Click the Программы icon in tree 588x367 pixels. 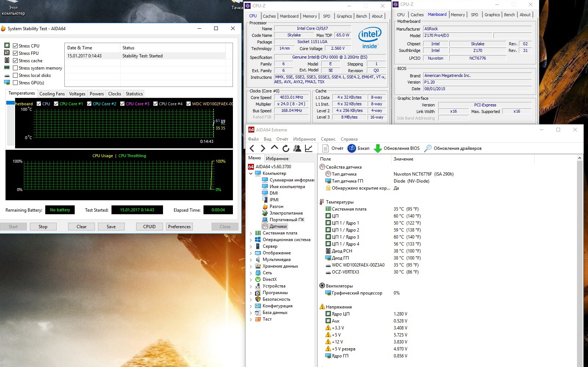coord(258,293)
